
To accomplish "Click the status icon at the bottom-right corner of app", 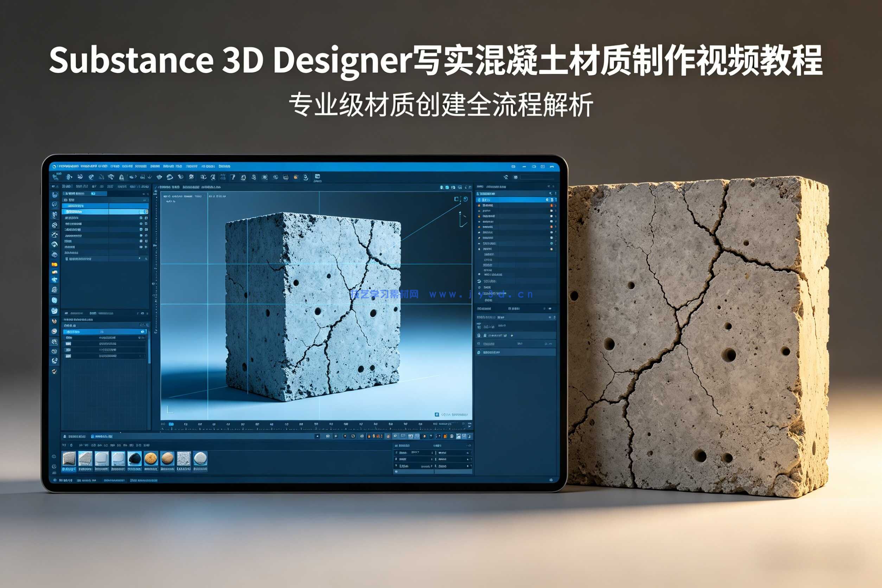I will click(551, 480).
